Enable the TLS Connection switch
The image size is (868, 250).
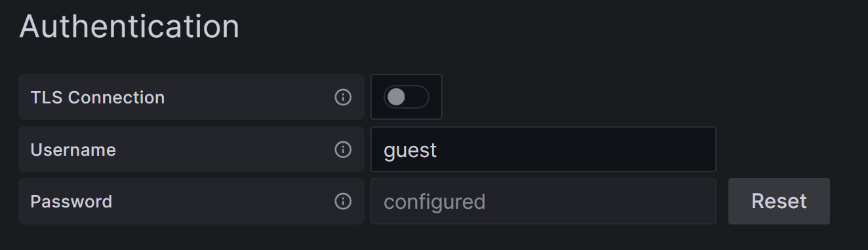pos(406,97)
